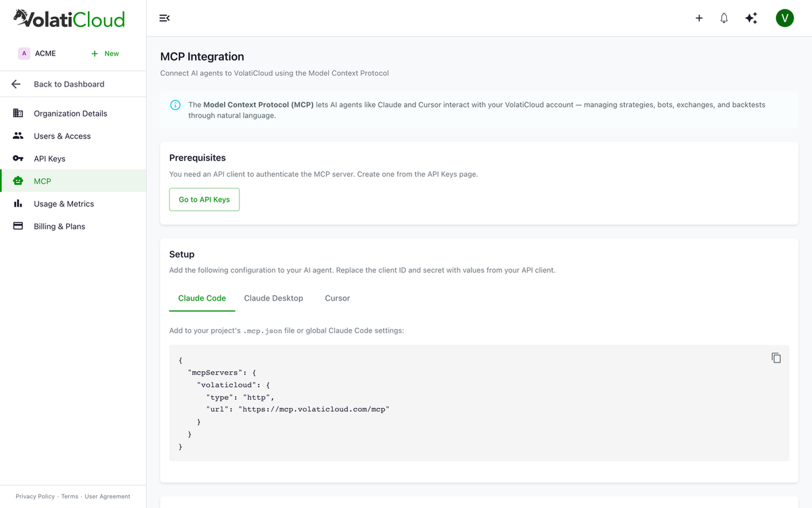The width and height of the screenshot is (812, 508).
Task: Click the .mcp.json file name text
Action: pos(263,331)
